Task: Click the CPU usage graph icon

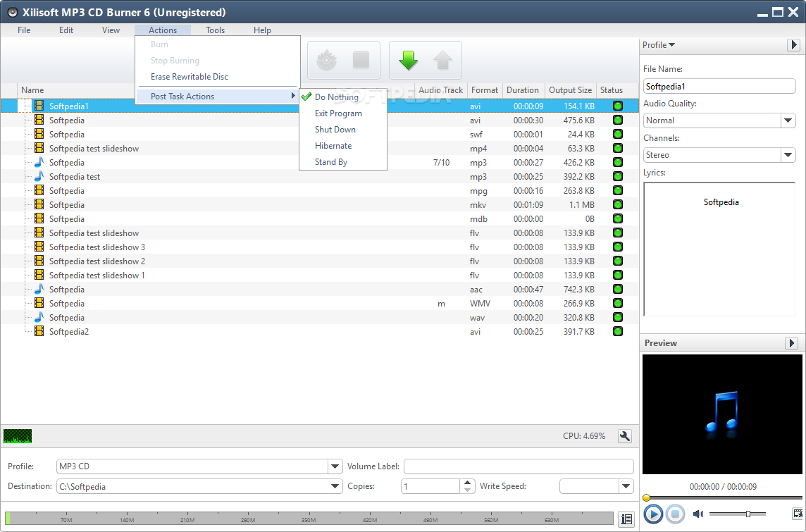Action: [18, 436]
